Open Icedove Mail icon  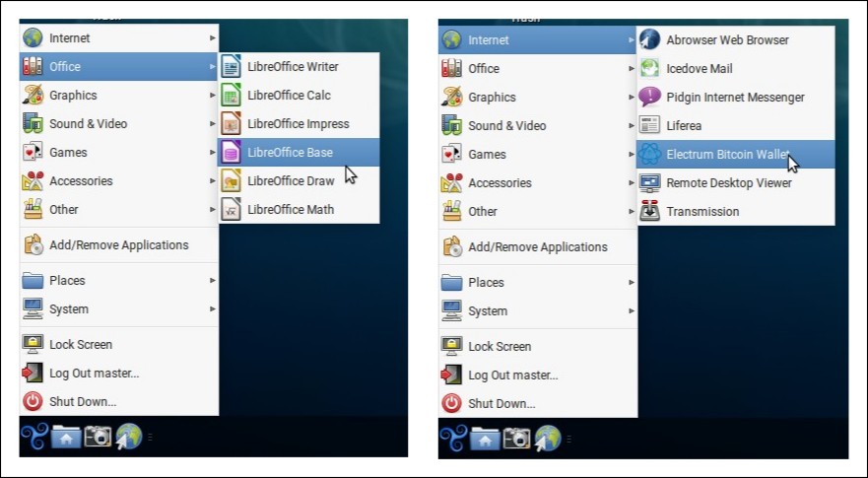coord(649,69)
